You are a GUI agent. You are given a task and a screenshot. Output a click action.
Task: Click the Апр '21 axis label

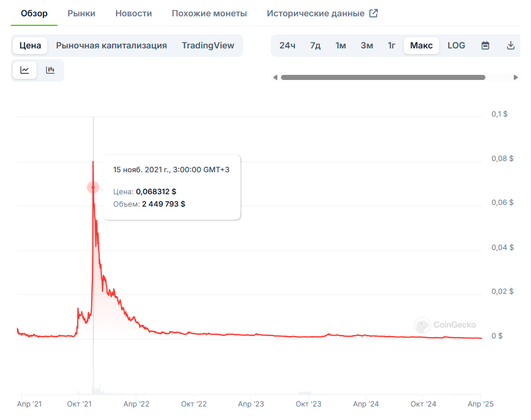tap(29, 404)
